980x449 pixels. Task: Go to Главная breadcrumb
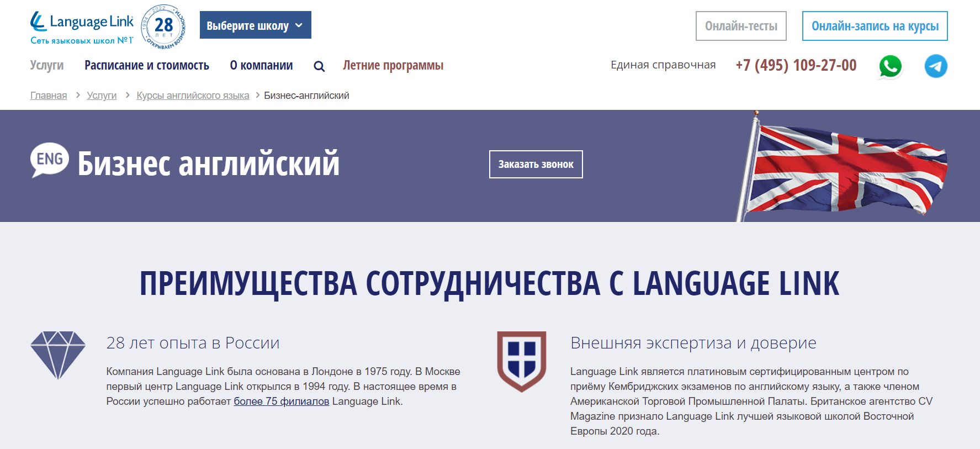49,96
